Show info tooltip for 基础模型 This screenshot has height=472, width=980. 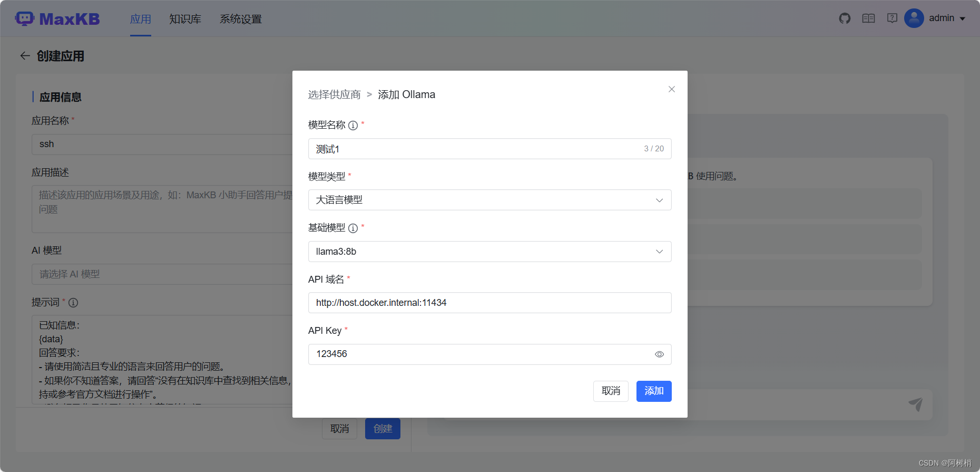click(x=353, y=228)
